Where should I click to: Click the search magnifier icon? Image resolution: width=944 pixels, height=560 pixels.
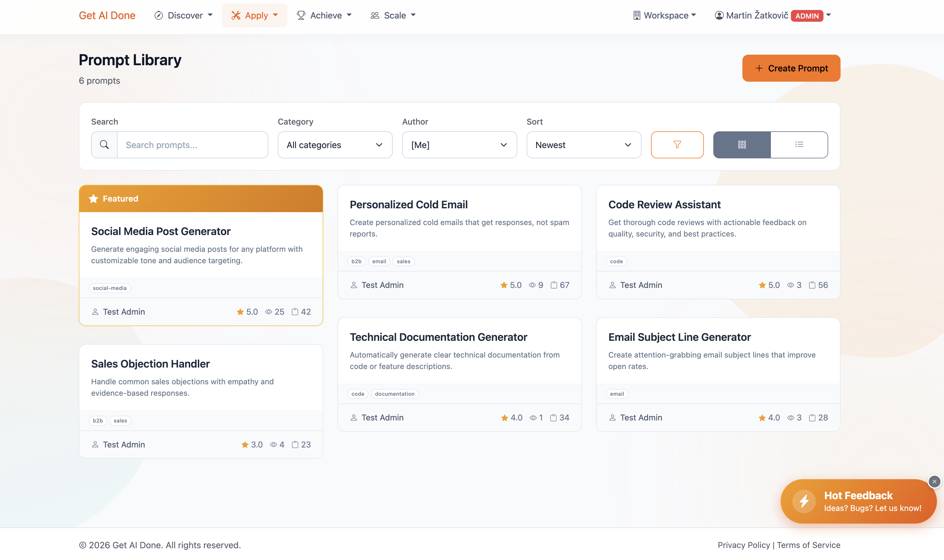pyautogui.click(x=104, y=145)
